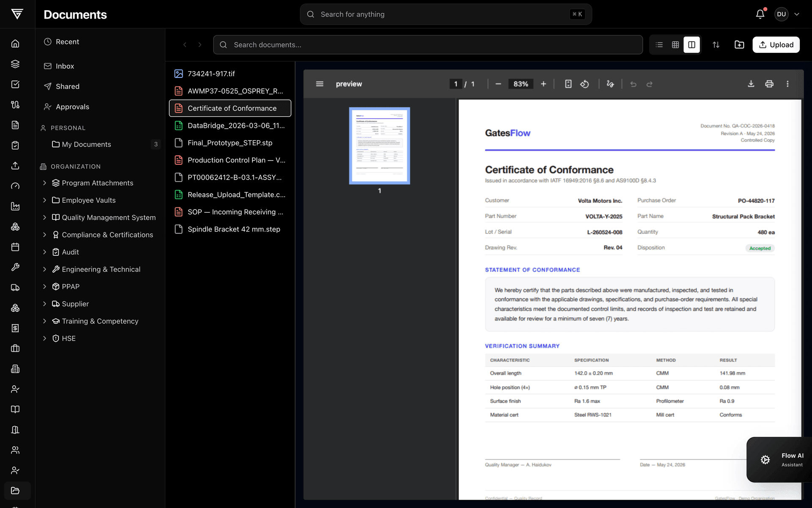Select file 734241-917.tif
812x508 pixels.
(x=230, y=74)
